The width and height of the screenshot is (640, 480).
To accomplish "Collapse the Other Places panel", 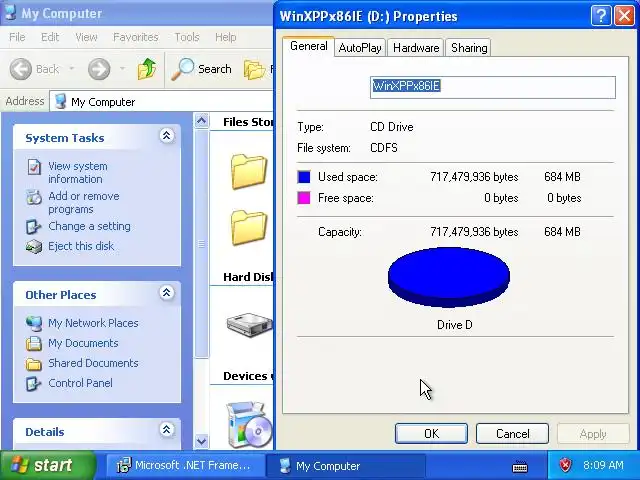I will tap(167, 293).
